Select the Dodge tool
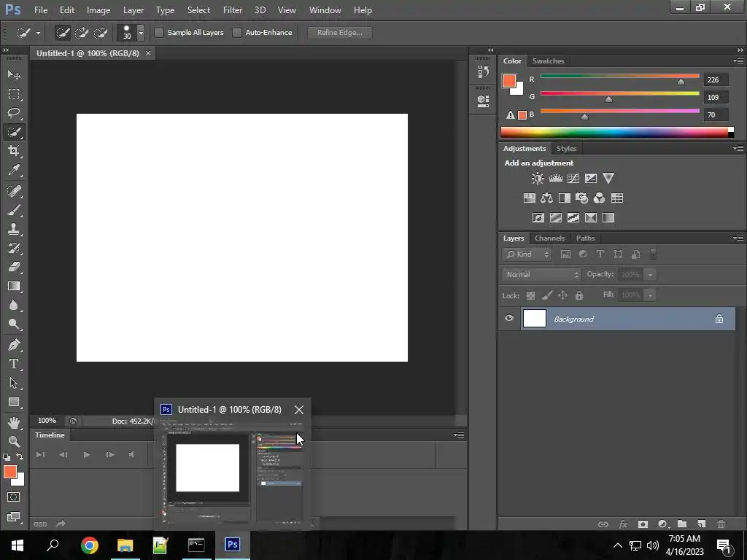Viewport: 747px width, 560px height. [14, 324]
